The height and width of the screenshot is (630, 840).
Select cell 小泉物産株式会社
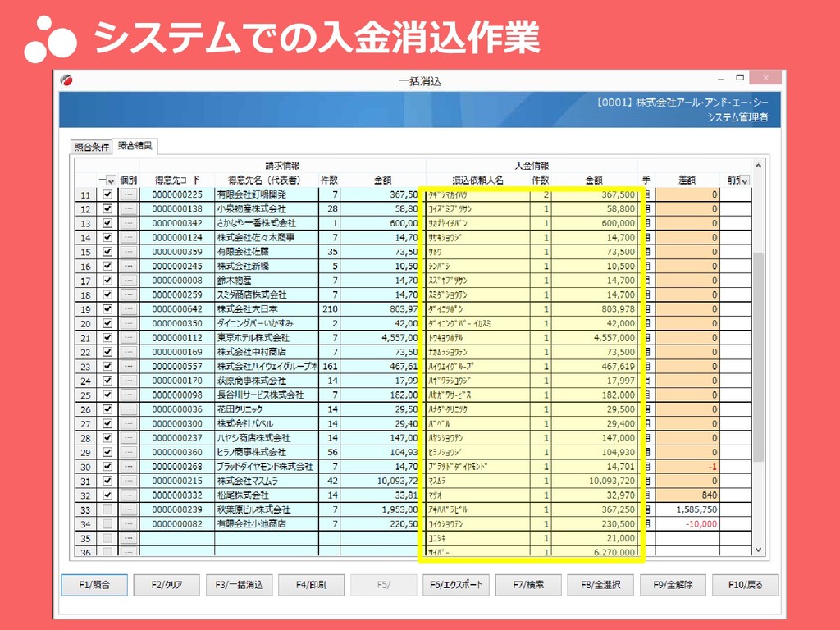pyautogui.click(x=267, y=209)
